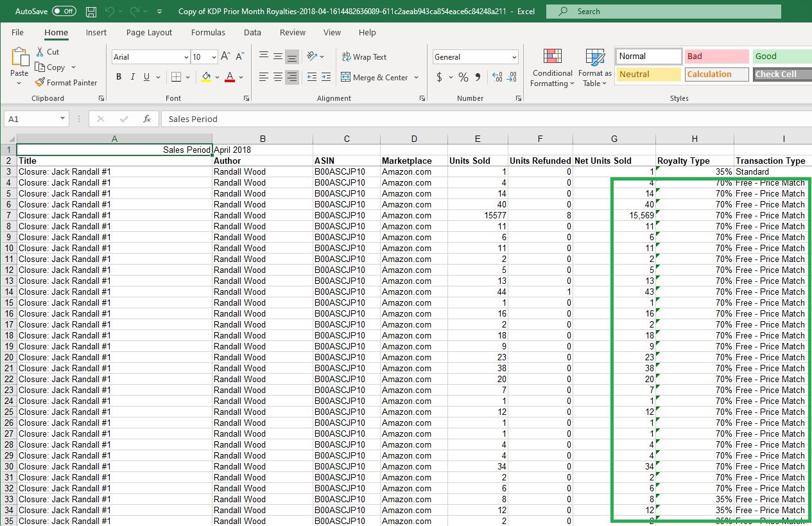Apply the Calculation cell style
Screen dimensions: 812x526
coord(717,75)
